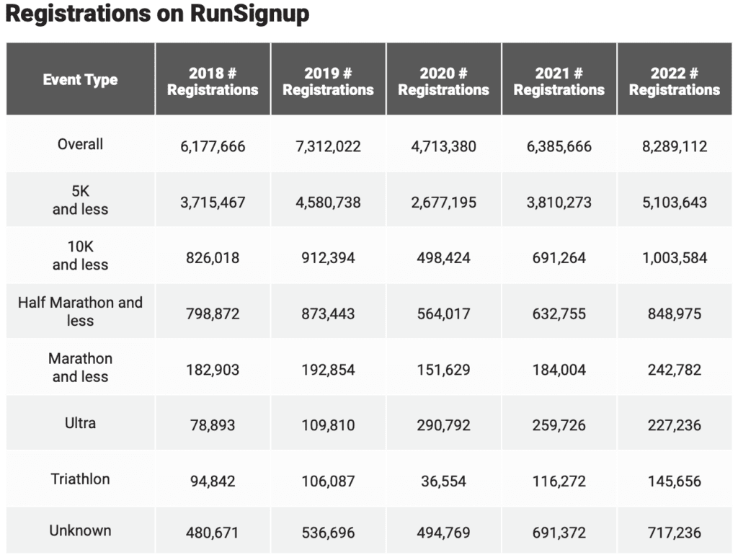Click Triathlon 2019 count 106,087

point(328,481)
